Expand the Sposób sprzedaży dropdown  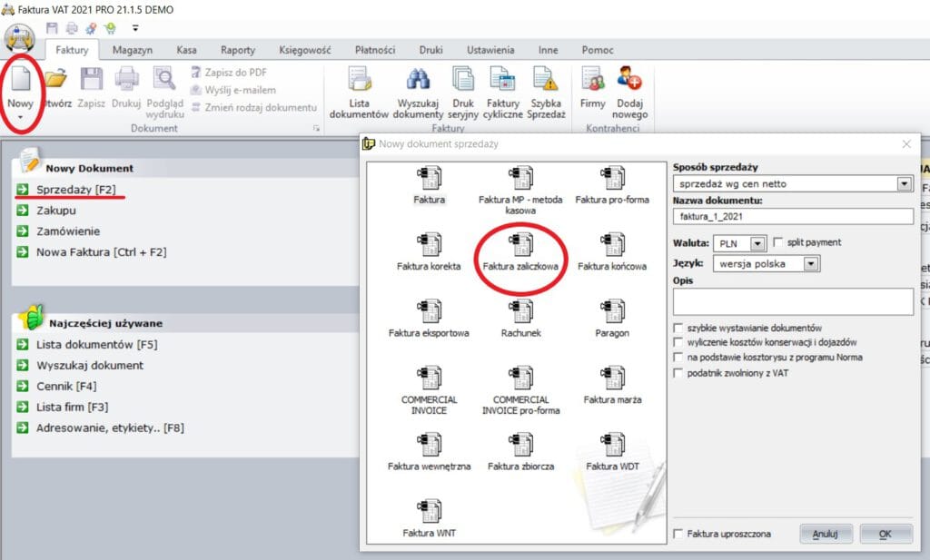904,184
